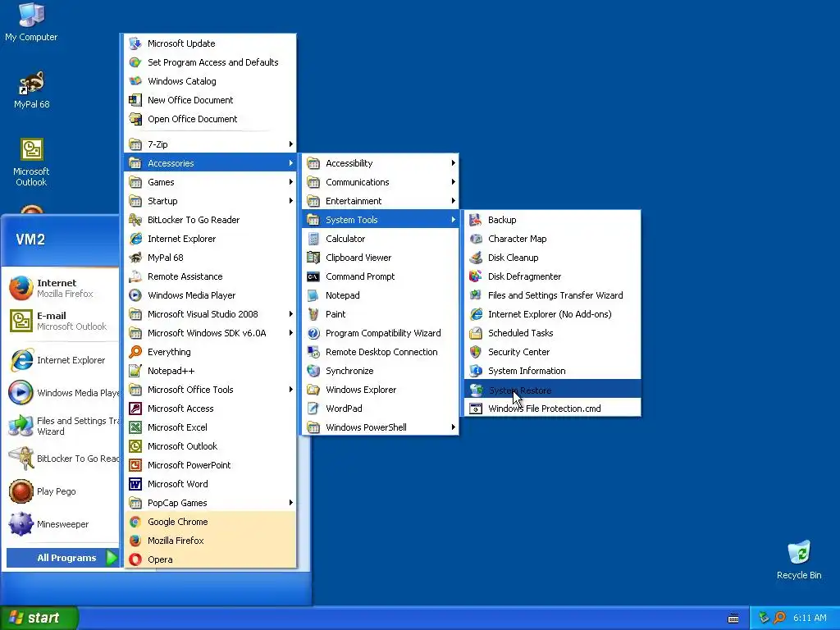Click Opera icon in programs list
Image resolution: width=840 pixels, height=630 pixels.
[135, 559]
